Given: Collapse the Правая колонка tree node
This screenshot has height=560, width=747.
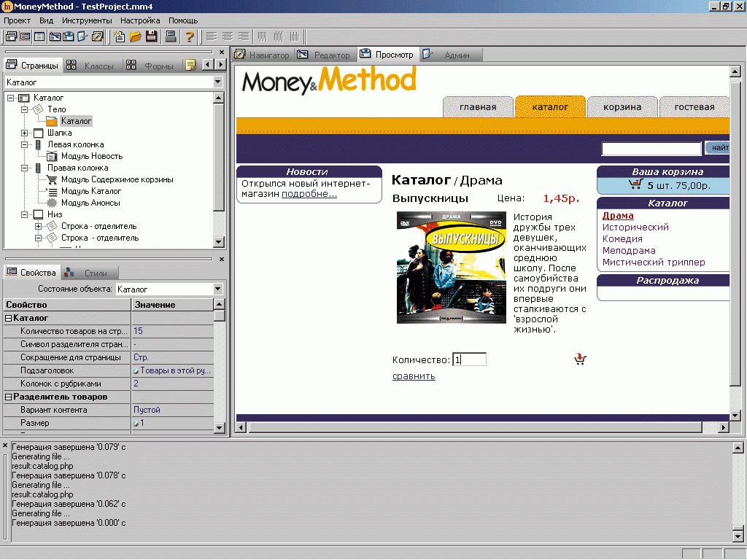Looking at the screenshot, I should coord(24,168).
